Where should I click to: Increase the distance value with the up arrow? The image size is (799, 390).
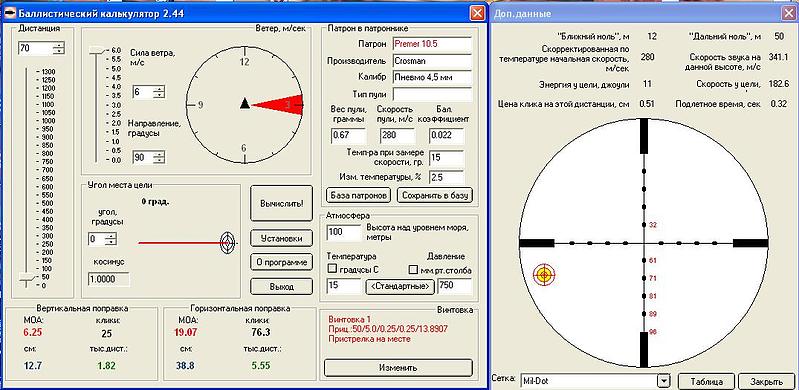(60, 46)
